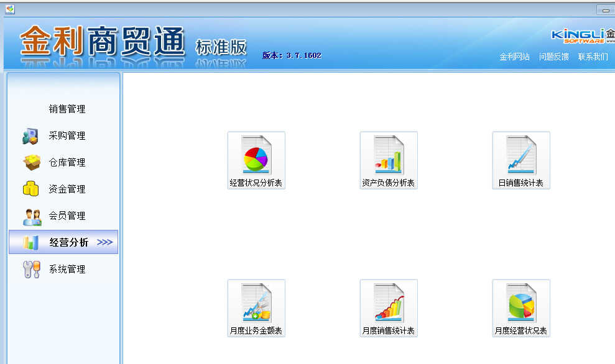This screenshot has height=364, width=615.
Task: Click the 月度销售统计表 caption text
Action: coord(388,330)
